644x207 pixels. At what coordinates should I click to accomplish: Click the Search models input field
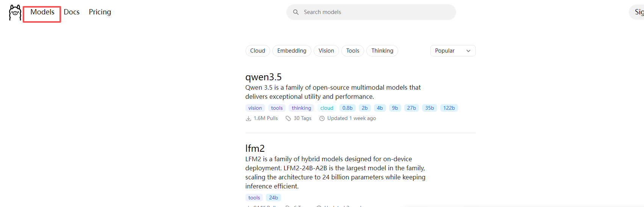(371, 12)
